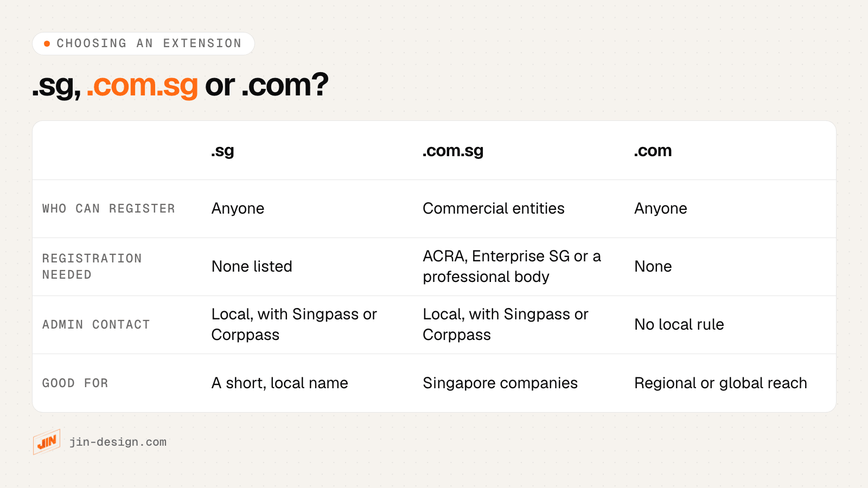The height and width of the screenshot is (488, 868).
Task: Click 'Anyone' in the .sg column
Action: coord(238,209)
